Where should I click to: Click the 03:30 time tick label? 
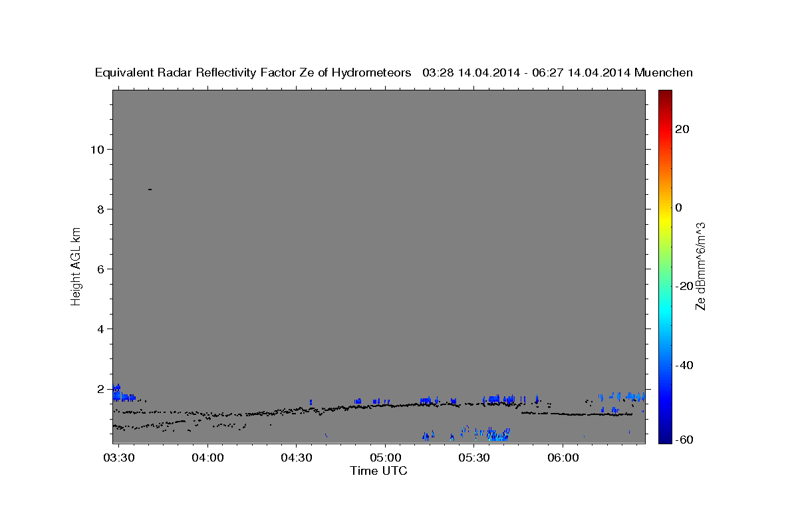[x=119, y=459]
